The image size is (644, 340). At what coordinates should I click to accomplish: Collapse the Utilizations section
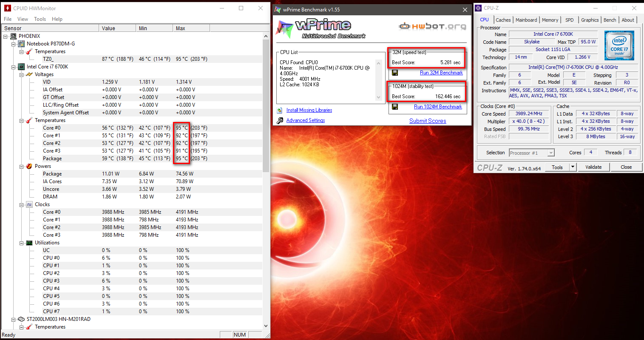tap(22, 243)
